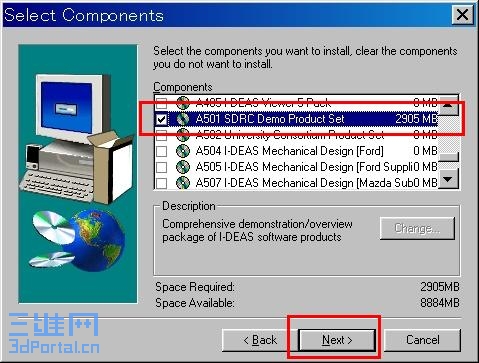Click the components list scroll down arrow
479x363 pixels.
[448, 179]
